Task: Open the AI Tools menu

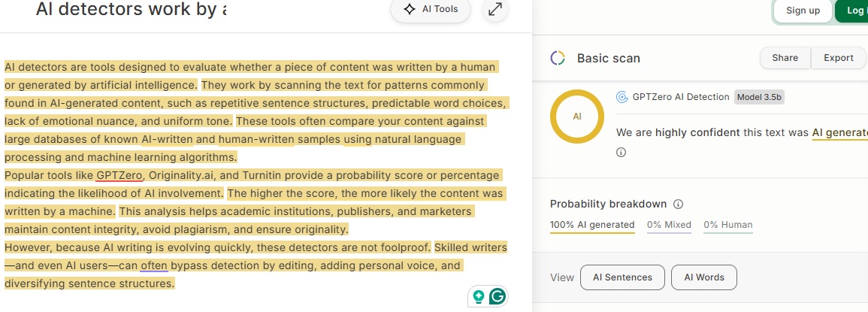Action: coord(430,9)
